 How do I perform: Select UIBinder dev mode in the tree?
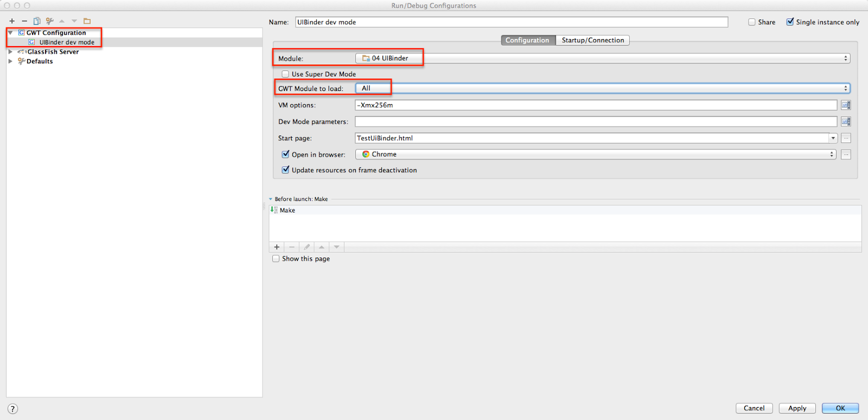click(67, 42)
